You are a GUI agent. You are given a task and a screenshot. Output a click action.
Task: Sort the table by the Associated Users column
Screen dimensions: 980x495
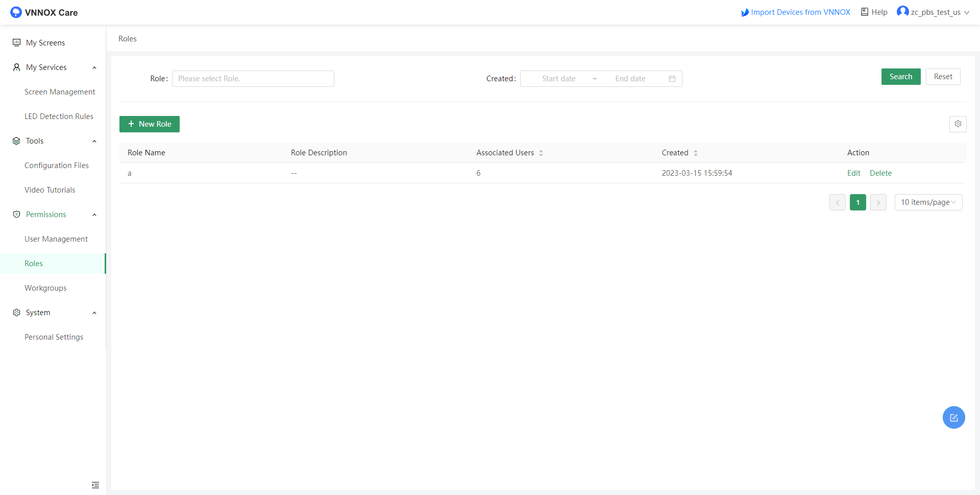point(541,153)
